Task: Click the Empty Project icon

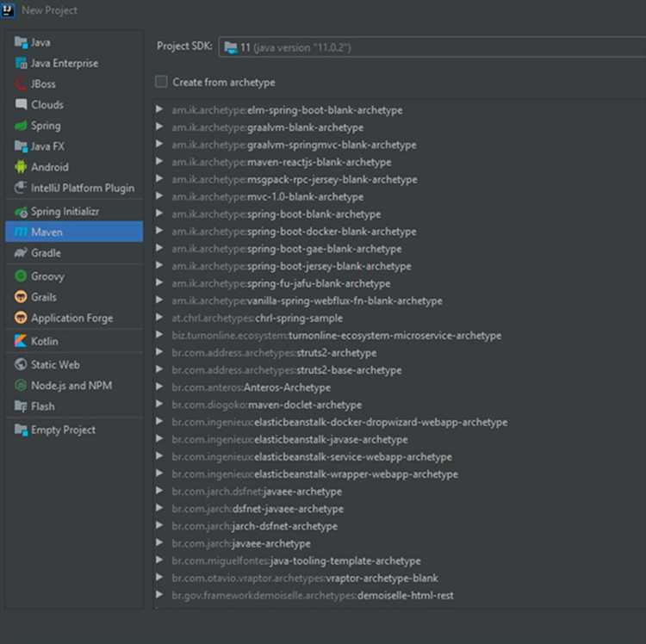Action: click(x=21, y=430)
